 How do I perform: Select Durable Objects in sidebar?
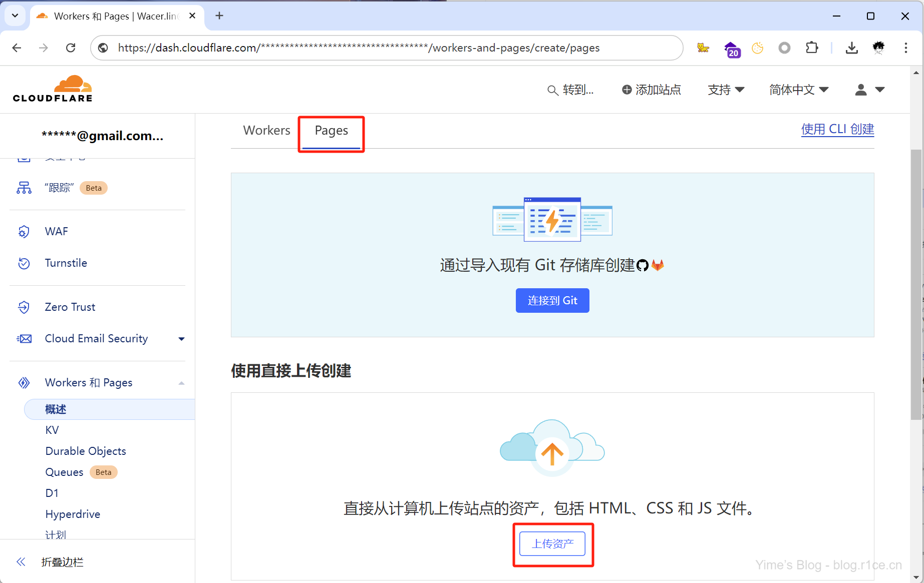[86, 451]
